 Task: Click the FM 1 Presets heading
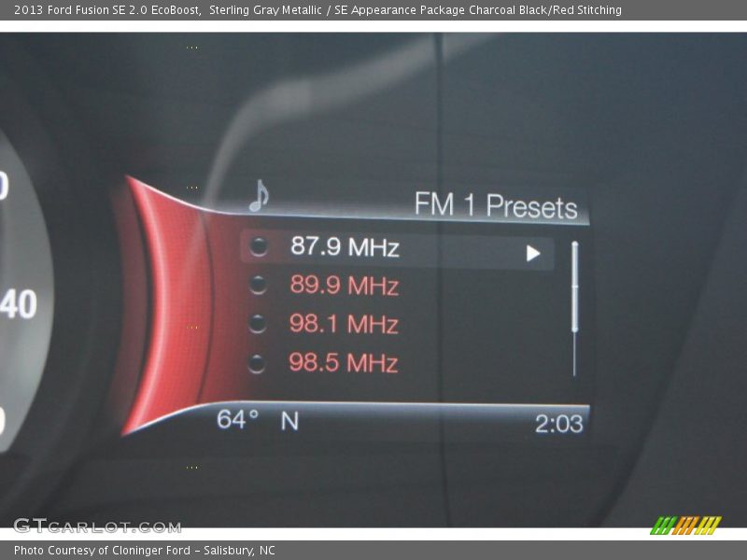pyautogui.click(x=496, y=205)
